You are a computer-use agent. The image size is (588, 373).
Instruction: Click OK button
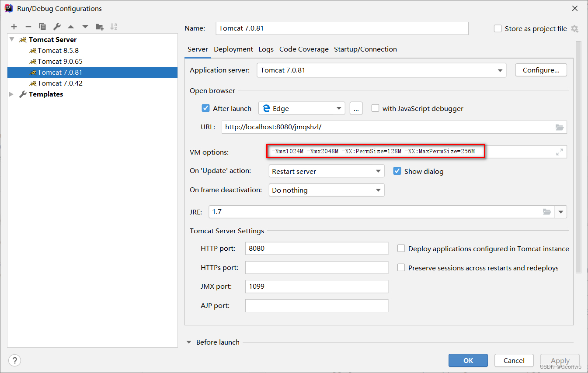pos(468,360)
